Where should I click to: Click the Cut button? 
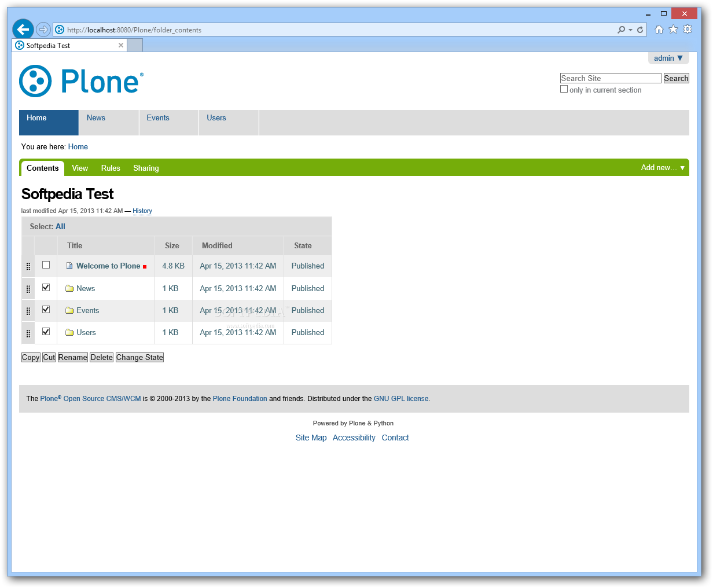pyautogui.click(x=49, y=357)
